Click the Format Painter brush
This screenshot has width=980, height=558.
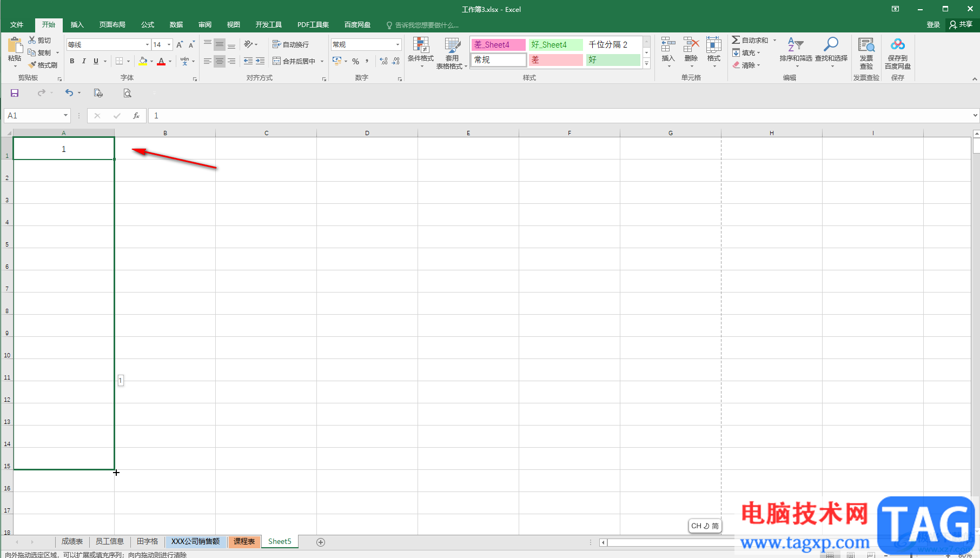tap(32, 65)
